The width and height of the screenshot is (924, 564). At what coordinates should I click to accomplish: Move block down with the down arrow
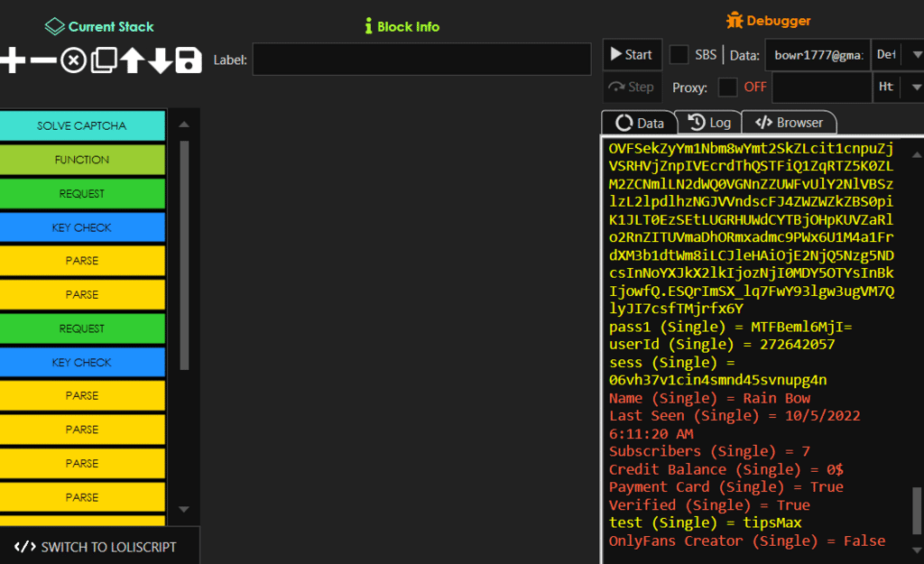pyautogui.click(x=160, y=60)
